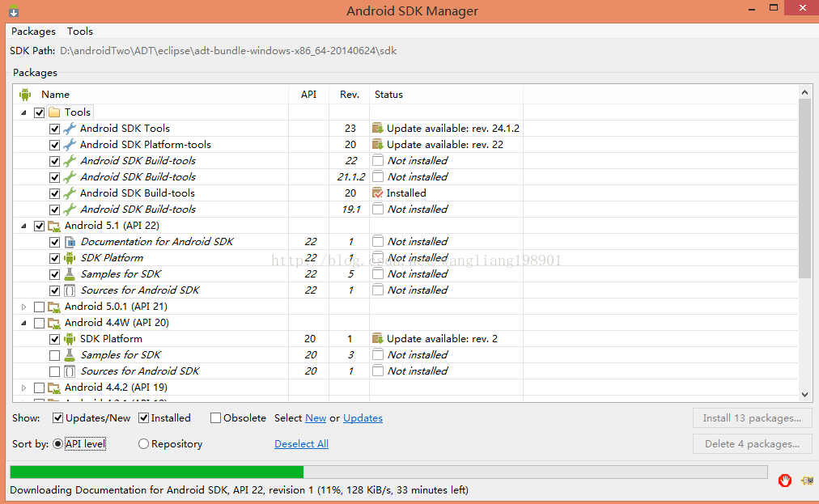Viewport: 819px width, 504px height.
Task: Click the flask icon for Samples for SDK API 22
Action: (x=70, y=274)
